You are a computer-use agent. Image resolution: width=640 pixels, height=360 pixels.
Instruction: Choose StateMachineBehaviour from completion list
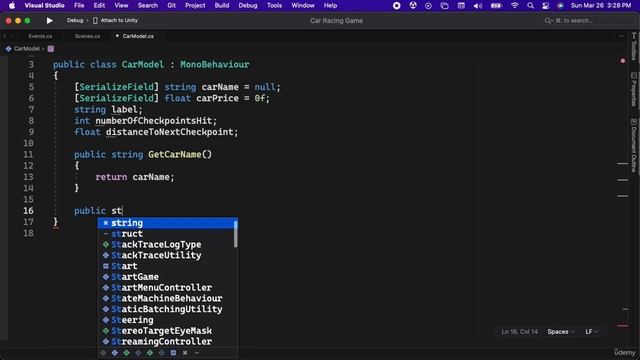point(167,298)
